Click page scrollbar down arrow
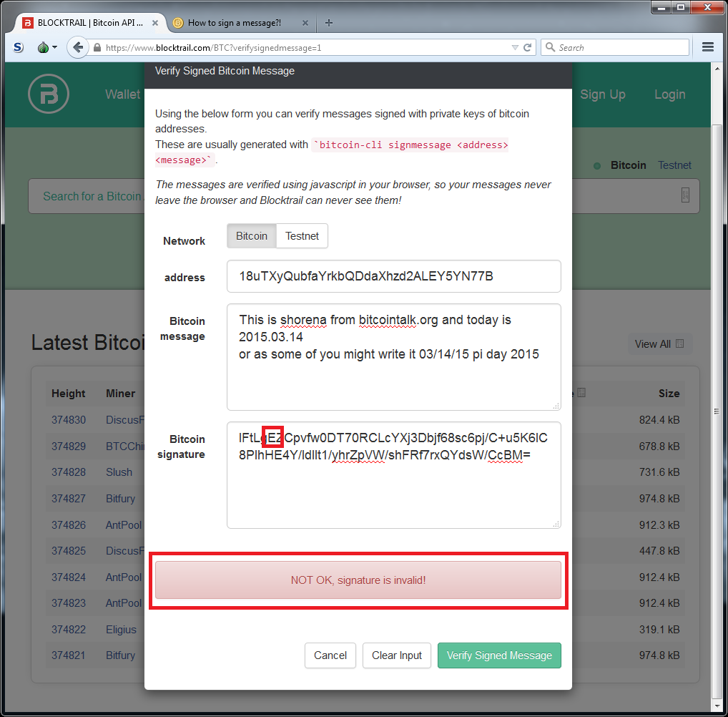 (x=717, y=707)
